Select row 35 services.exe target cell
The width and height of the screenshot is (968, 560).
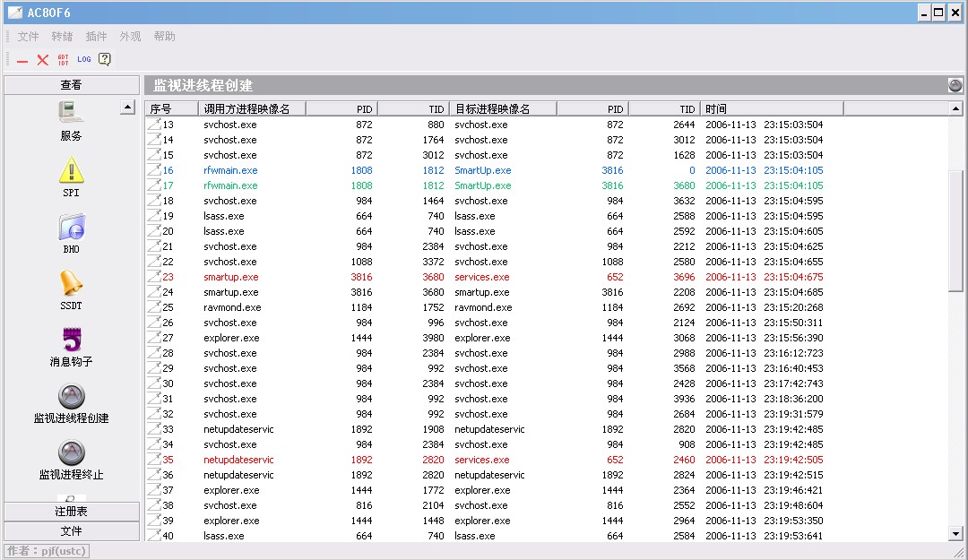point(481,460)
